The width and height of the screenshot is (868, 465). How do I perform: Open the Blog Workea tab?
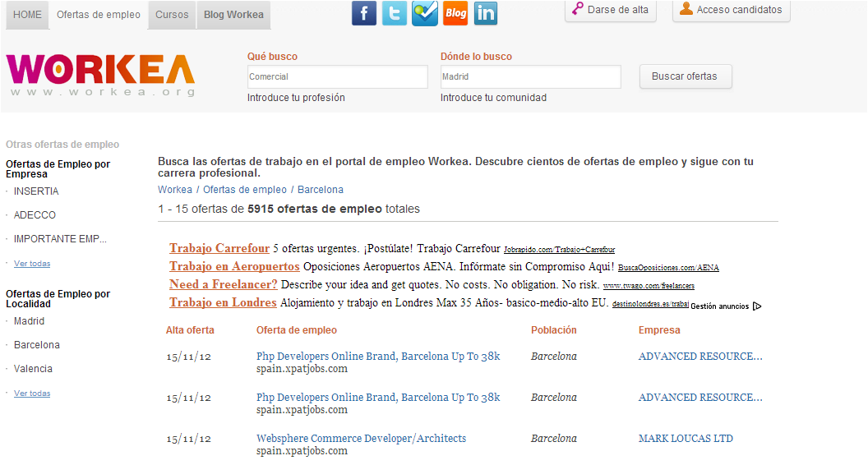[x=233, y=15]
